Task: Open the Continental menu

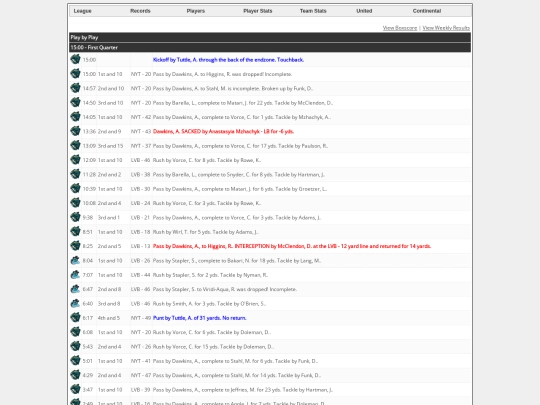Action: click(x=427, y=11)
